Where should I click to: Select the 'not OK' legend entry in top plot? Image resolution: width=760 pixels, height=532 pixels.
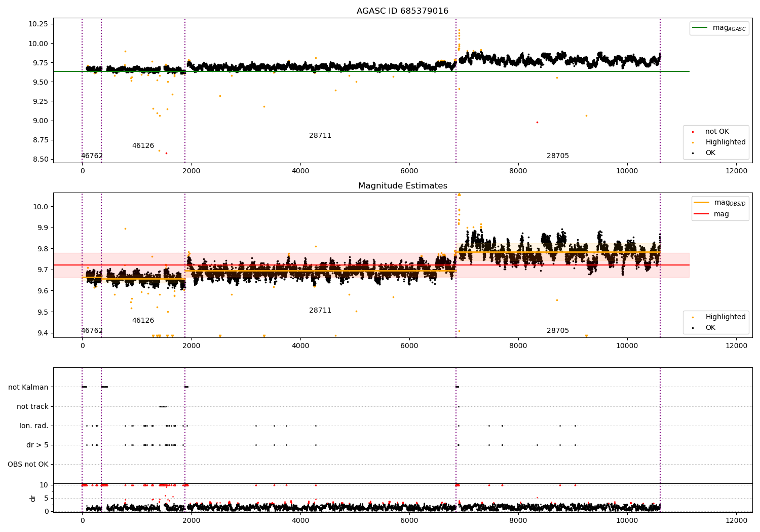[717, 132]
